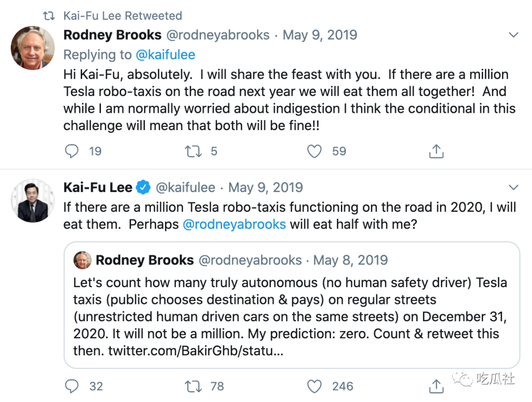Open Rodney Brooks' profile picture

click(x=33, y=48)
